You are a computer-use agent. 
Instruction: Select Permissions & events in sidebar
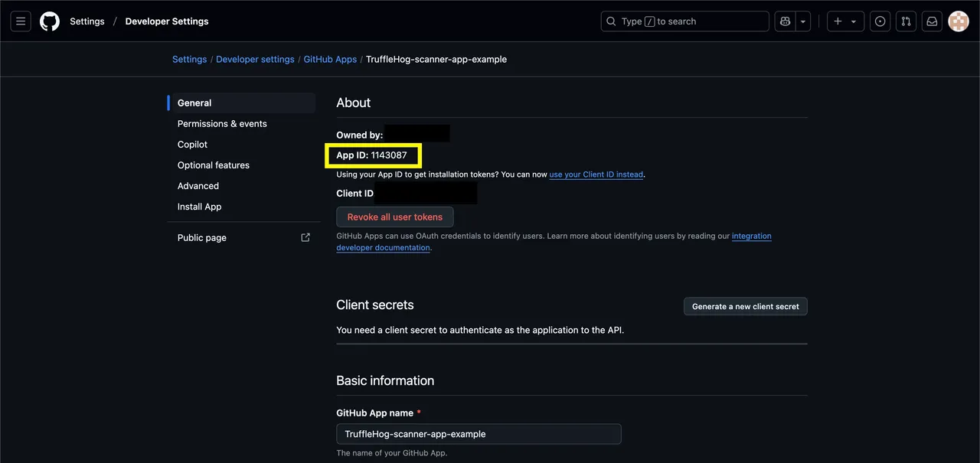coord(222,124)
